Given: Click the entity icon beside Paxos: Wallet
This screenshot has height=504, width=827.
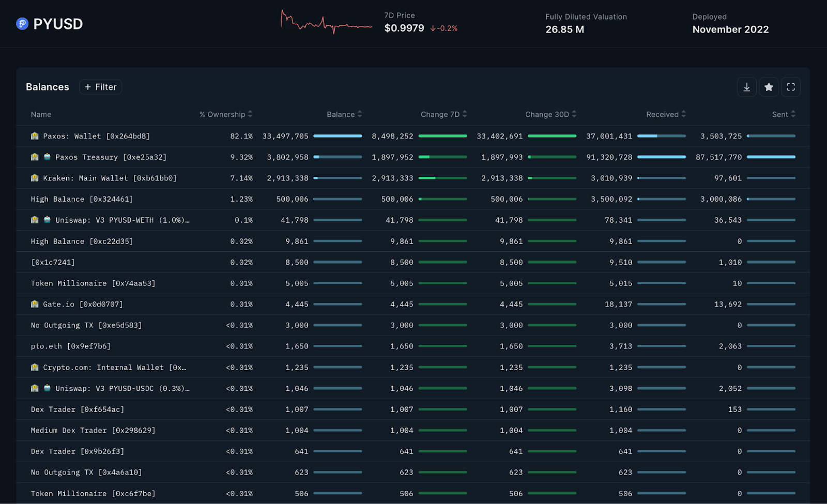Looking at the screenshot, I should pyautogui.click(x=35, y=136).
